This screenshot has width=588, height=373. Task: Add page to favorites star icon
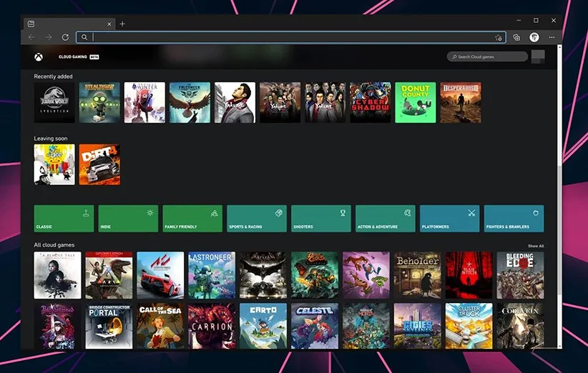[x=499, y=37]
